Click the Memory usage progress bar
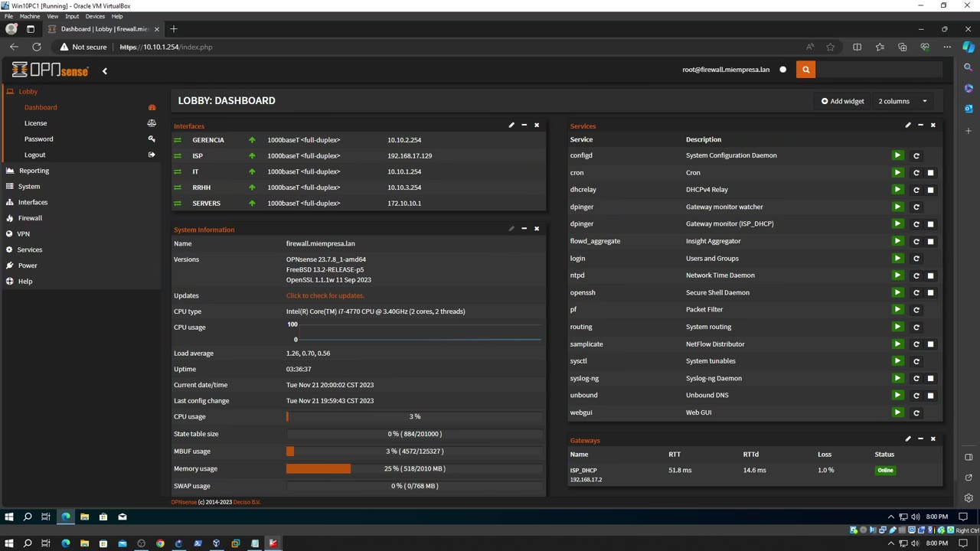The height and width of the screenshot is (551, 980). [x=414, y=468]
